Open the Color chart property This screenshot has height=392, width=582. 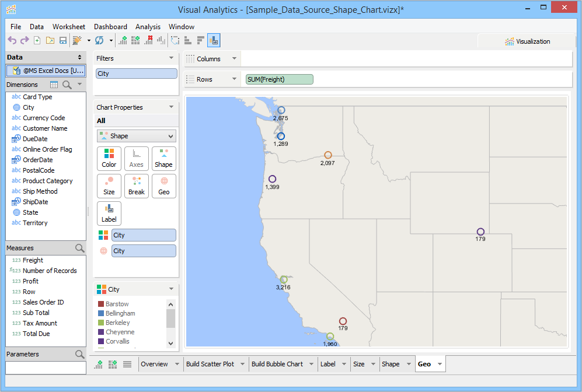pyautogui.click(x=109, y=159)
